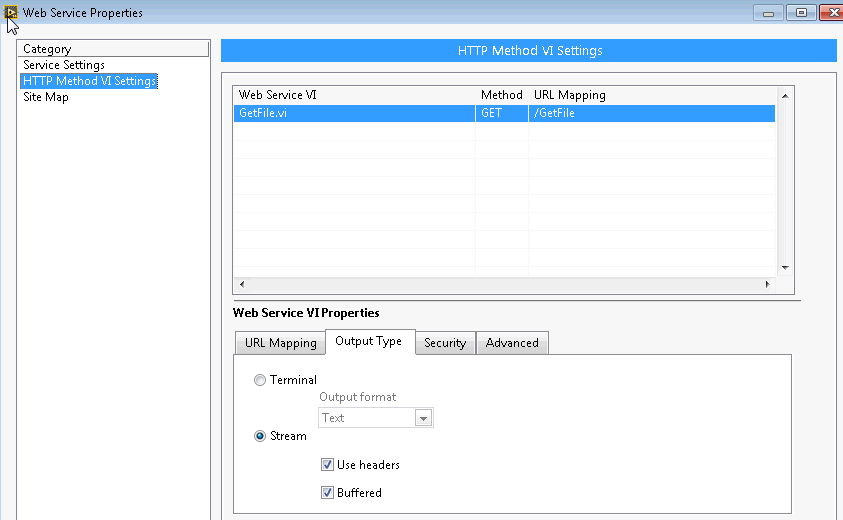Viewport: 843px width, 520px height.
Task: Switch to the Output Type tab
Action: click(370, 341)
